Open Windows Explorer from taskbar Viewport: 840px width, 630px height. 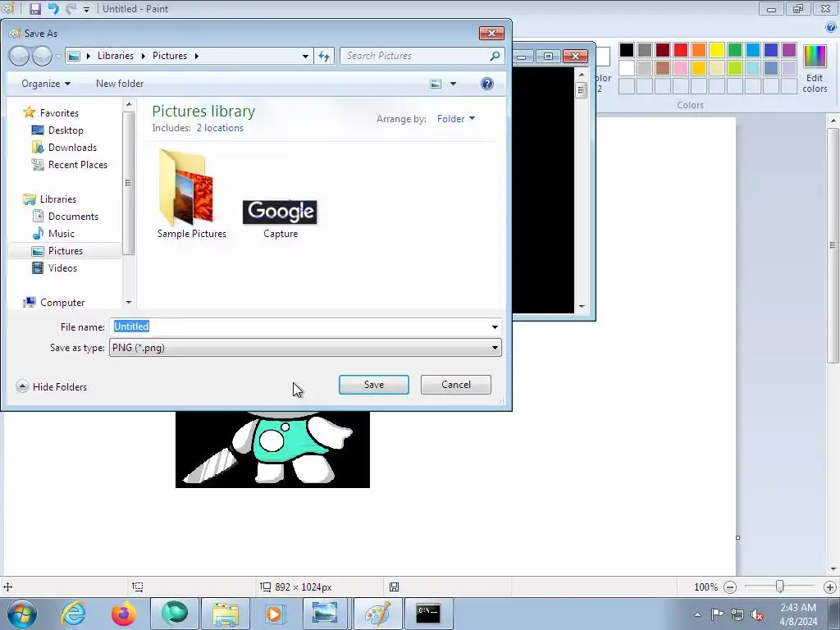point(225,614)
